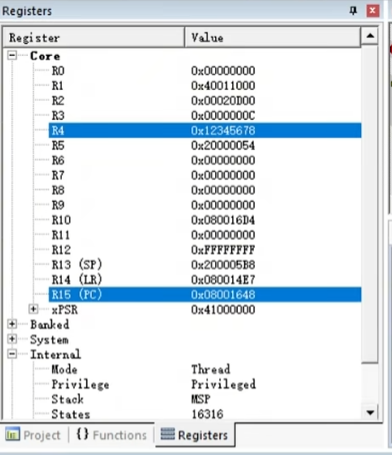
Task: Select the R9 register row
Action: point(205,205)
